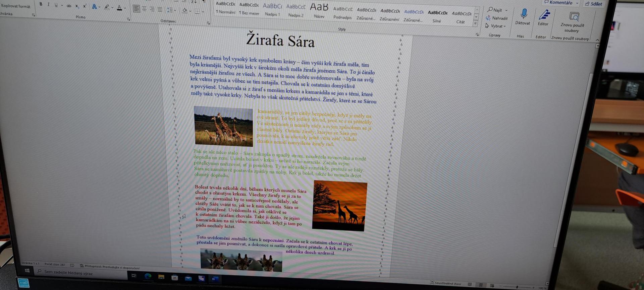The image size is (644, 290).
Task: Expand the styles gallery
Action: (475, 23)
